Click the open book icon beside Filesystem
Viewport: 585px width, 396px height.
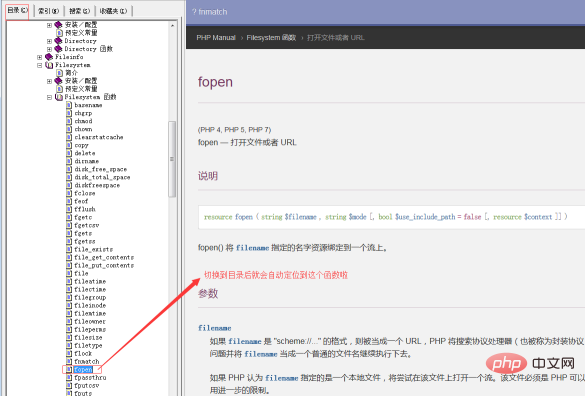[49, 65]
